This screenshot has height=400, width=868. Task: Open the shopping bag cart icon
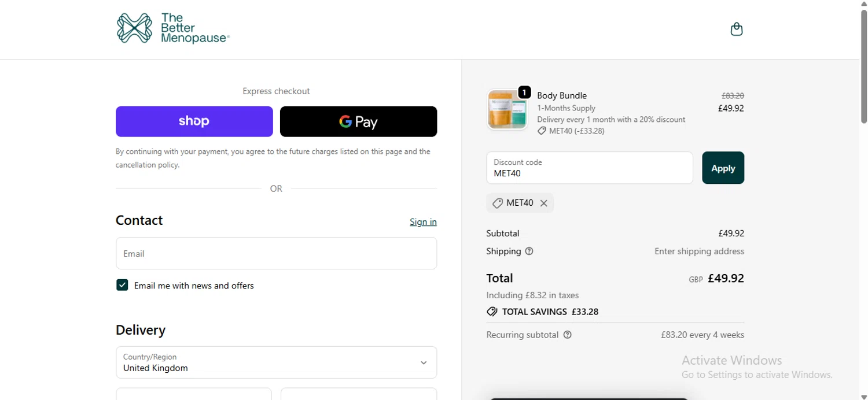(736, 29)
